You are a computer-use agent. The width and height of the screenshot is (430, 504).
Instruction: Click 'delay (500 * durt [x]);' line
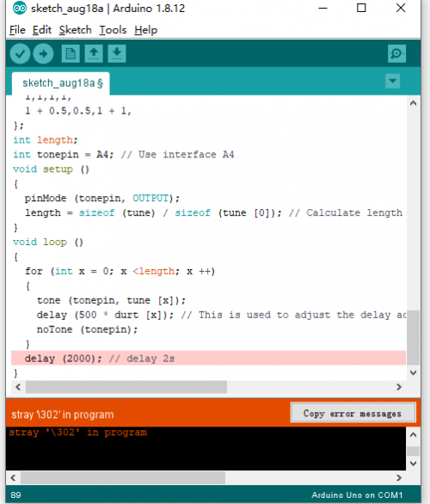click(221, 315)
